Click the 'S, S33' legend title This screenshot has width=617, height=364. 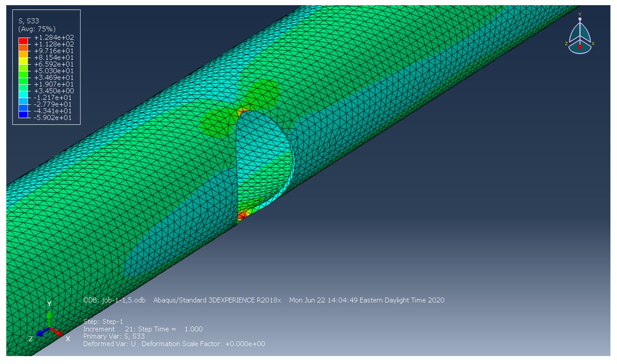click(x=29, y=21)
